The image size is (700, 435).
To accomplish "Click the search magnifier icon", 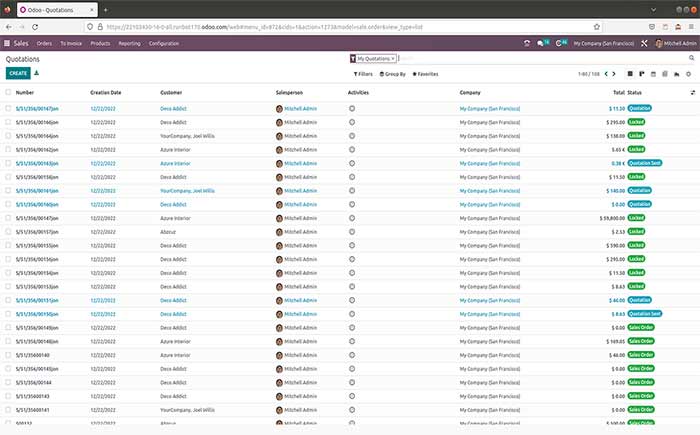I will [692, 58].
